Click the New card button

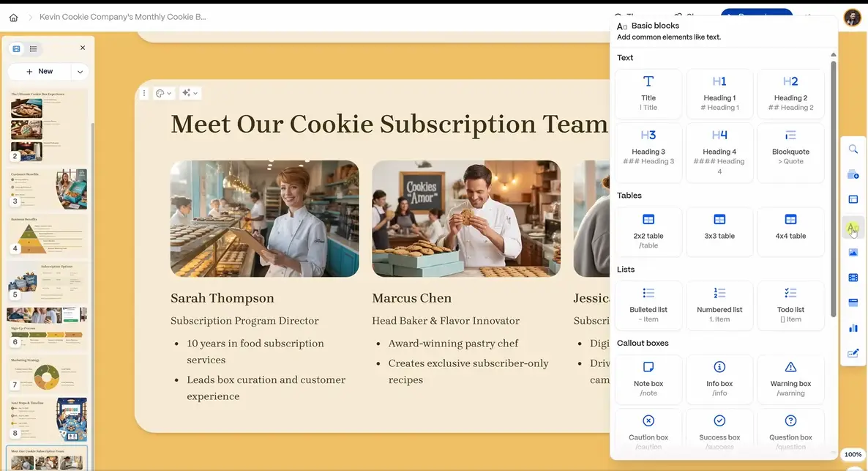pos(40,72)
